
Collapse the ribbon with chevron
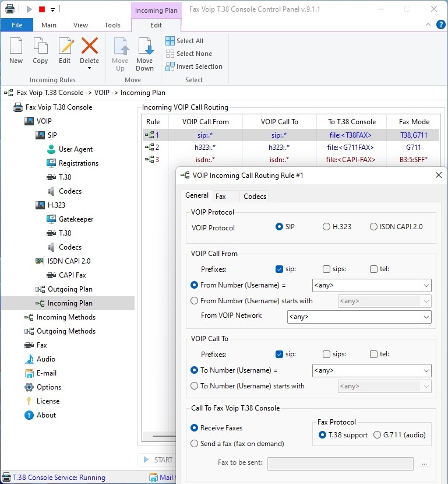[428, 24]
